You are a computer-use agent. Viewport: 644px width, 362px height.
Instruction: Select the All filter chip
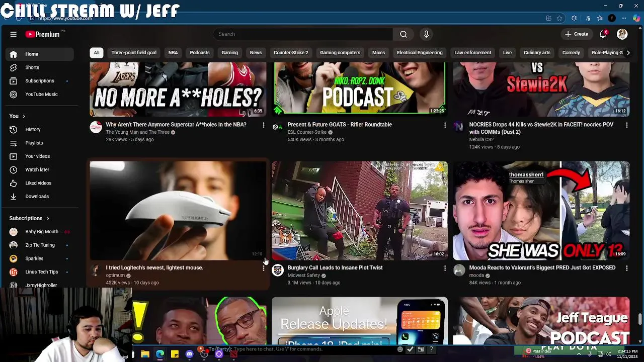click(x=97, y=53)
